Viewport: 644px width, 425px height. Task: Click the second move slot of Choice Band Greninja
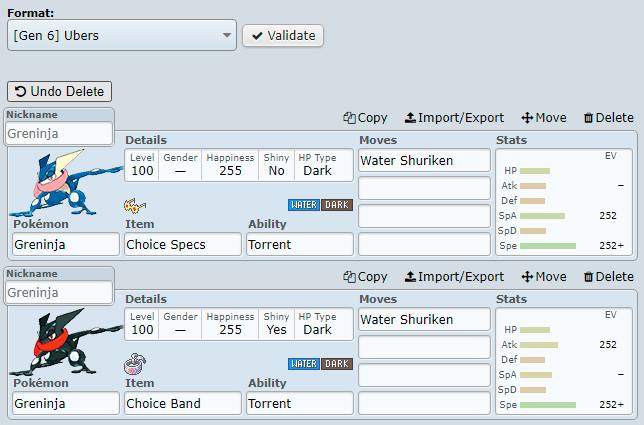coord(424,347)
